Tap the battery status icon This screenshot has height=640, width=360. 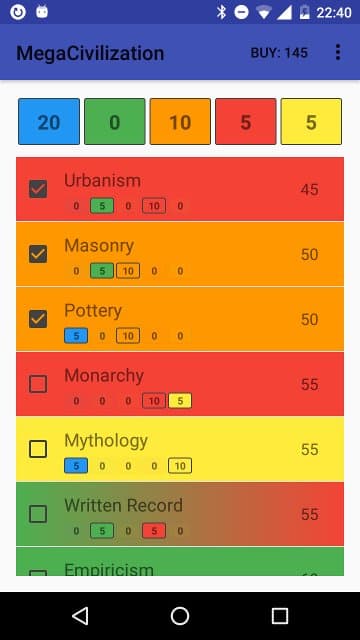304,12
